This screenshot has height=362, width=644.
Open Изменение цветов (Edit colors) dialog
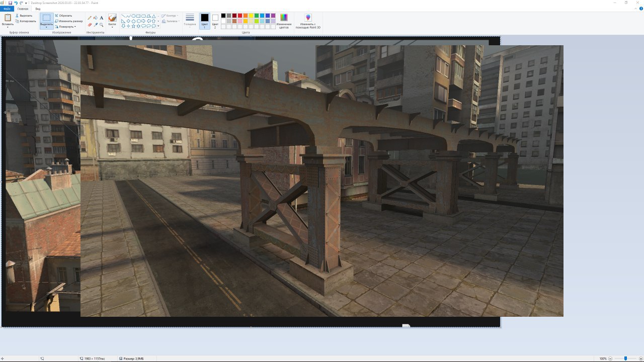click(x=284, y=21)
